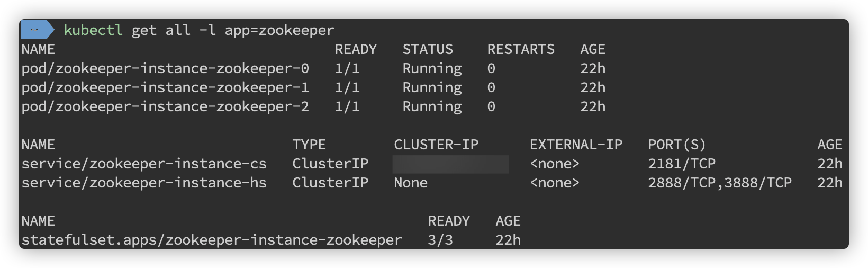Click the None cluster IP value
868x268 pixels.
(411, 183)
